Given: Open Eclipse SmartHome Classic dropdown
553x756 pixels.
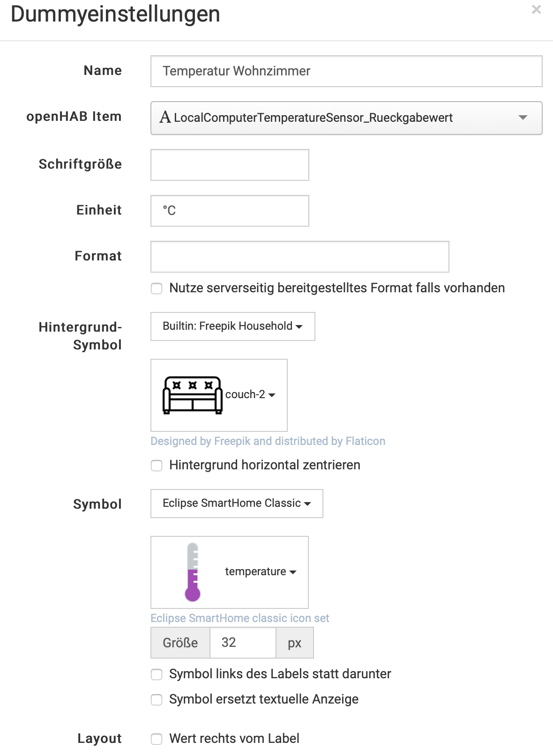Looking at the screenshot, I should [237, 504].
